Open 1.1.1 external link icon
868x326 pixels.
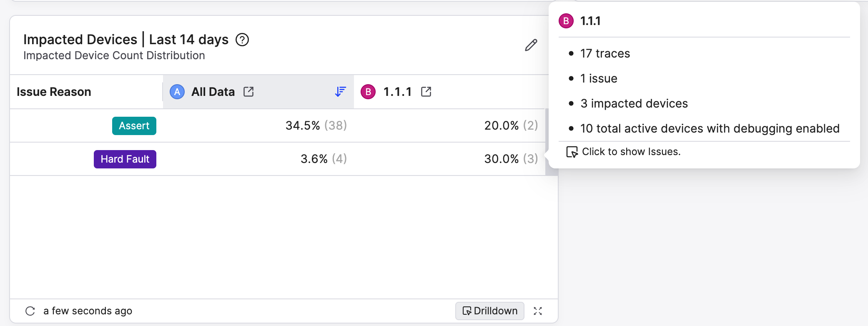tap(426, 92)
